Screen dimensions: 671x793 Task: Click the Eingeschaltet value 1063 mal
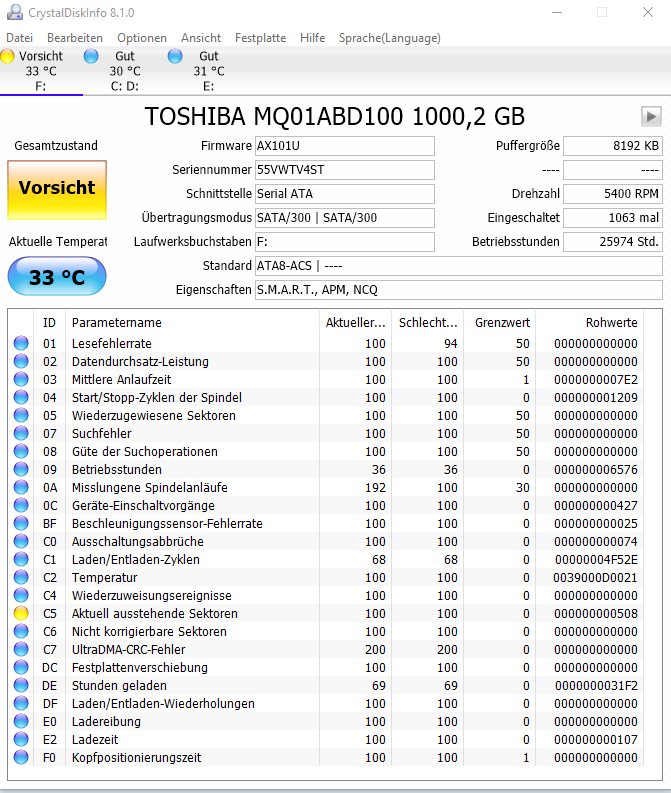(613, 218)
